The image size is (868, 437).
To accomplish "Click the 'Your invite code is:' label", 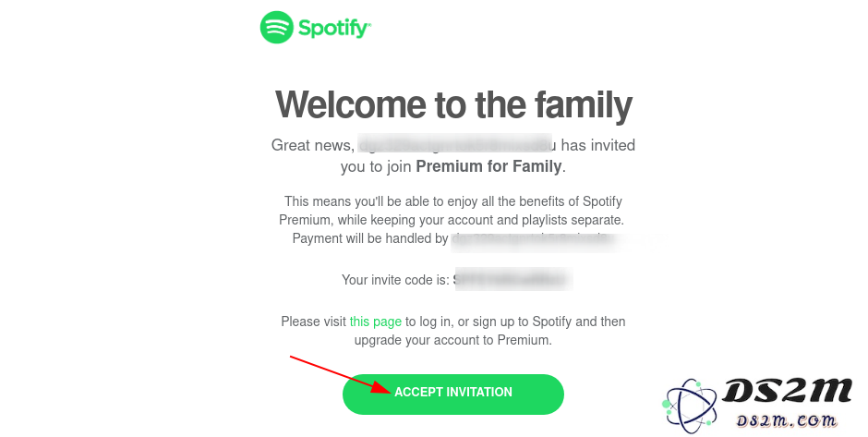I will click(395, 280).
